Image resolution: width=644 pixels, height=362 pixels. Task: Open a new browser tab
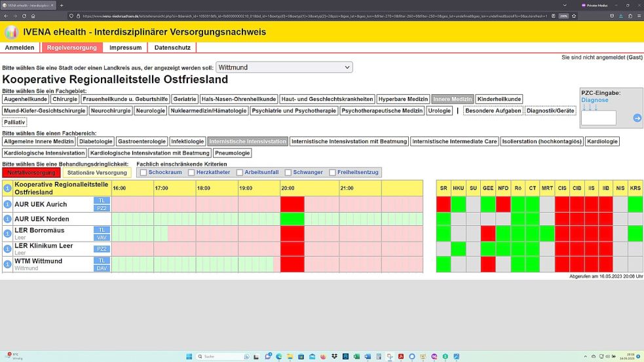tap(62, 5)
